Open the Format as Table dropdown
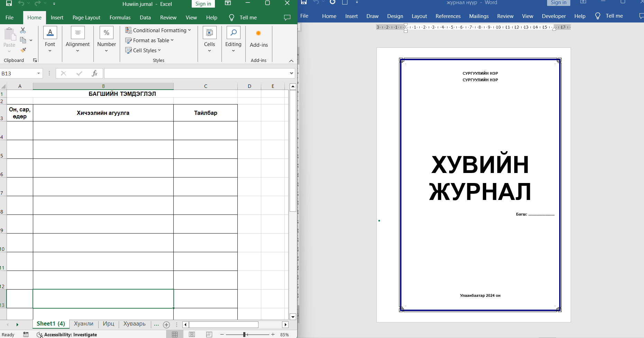 click(x=149, y=40)
